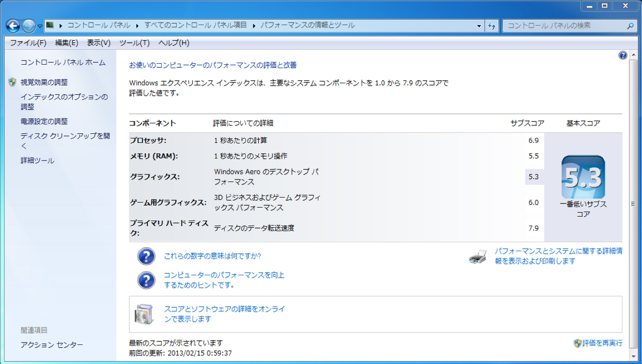The image size is (642, 364).
Task: Click highlighted グラフィックス subscore 5.3
Action: point(534,176)
